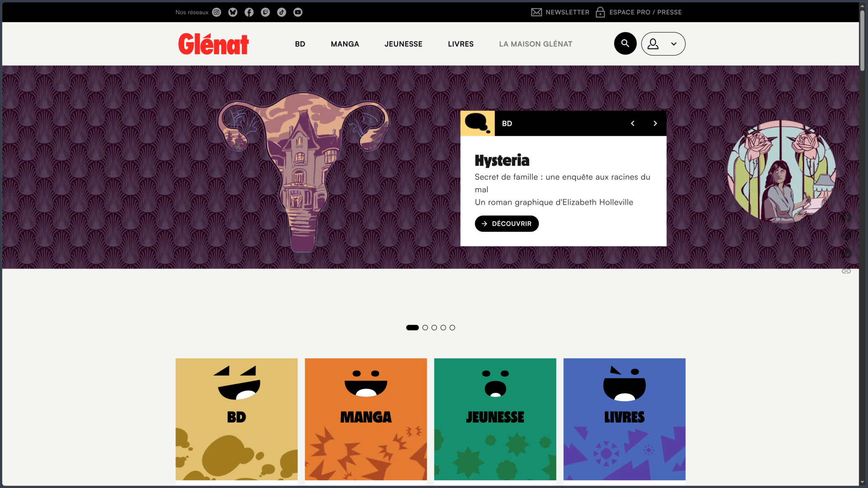Screen dimensions: 868x488
Task: Select the second carousel pagination dot
Action: point(425,328)
